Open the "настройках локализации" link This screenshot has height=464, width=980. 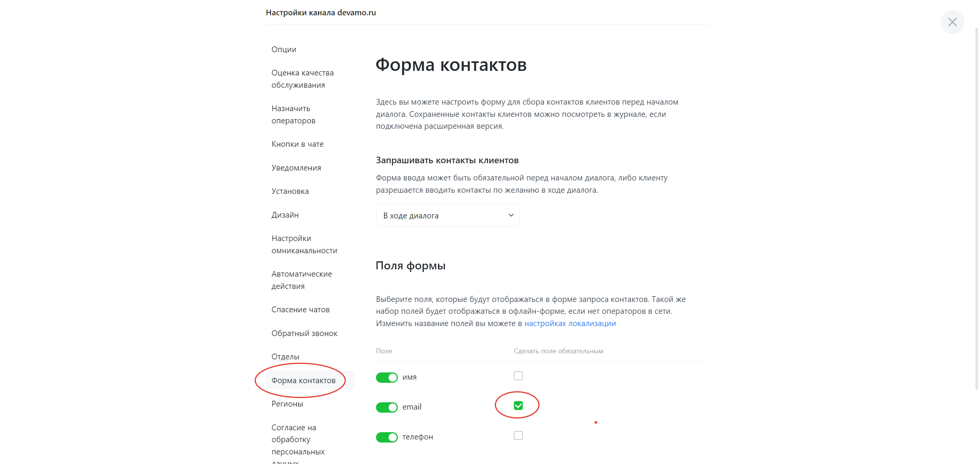570,323
